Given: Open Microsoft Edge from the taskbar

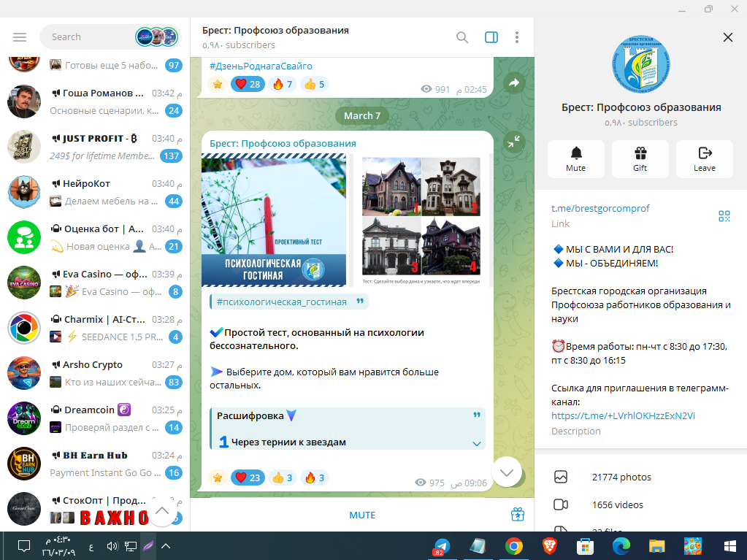Looking at the screenshot, I should click(x=621, y=546).
